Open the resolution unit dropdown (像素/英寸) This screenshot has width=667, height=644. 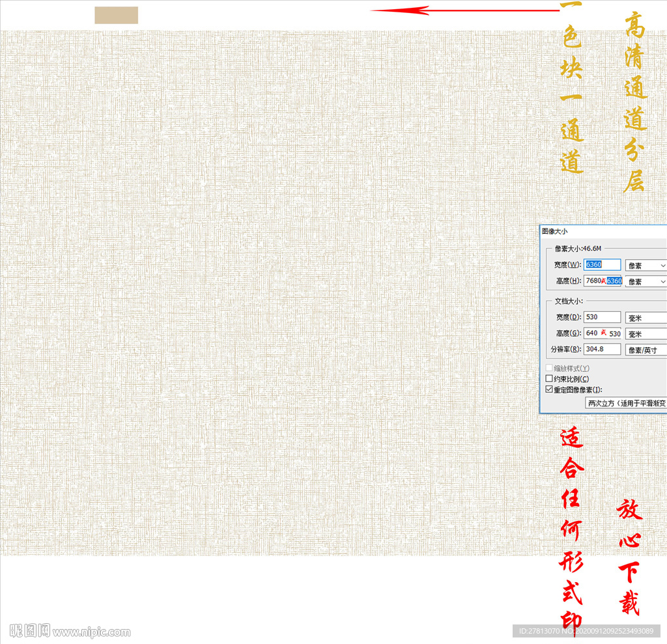tap(646, 350)
